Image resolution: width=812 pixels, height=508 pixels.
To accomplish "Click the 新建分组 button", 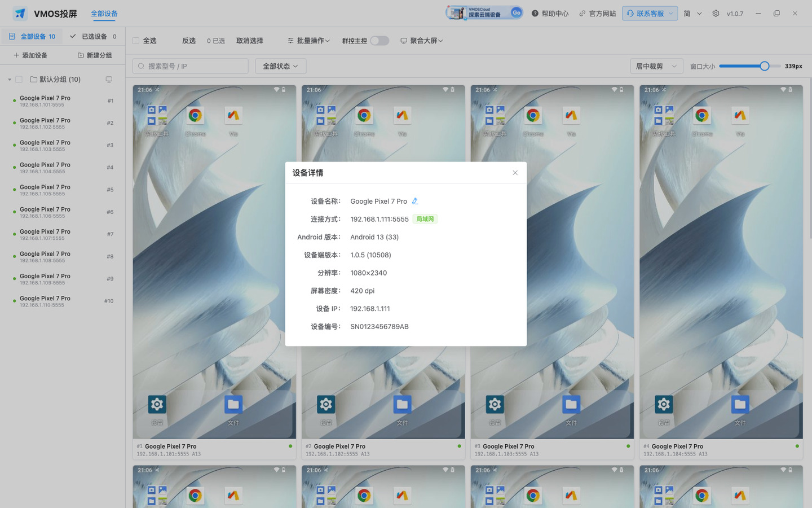I will (x=95, y=55).
